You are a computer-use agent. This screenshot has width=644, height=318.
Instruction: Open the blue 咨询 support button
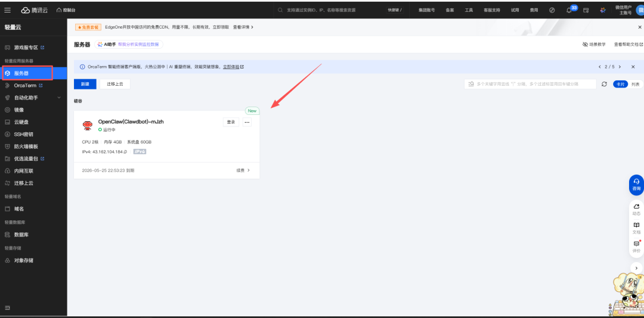636,185
